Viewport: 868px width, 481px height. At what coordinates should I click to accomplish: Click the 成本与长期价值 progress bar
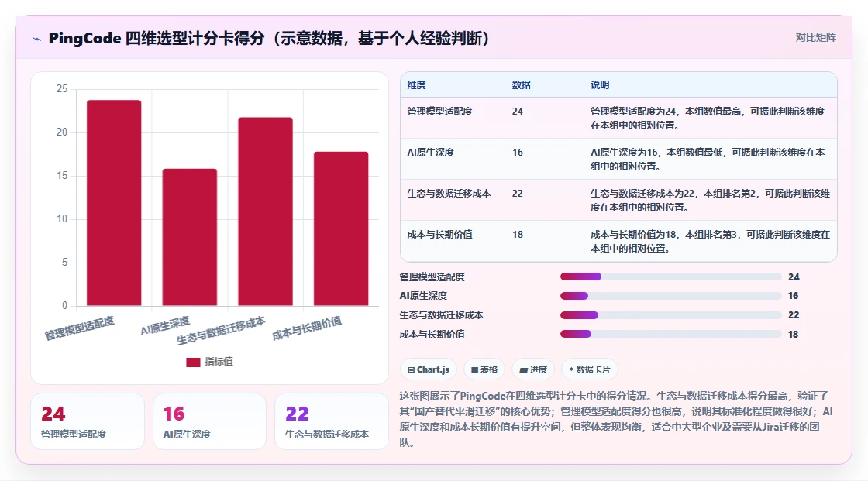(x=670, y=335)
